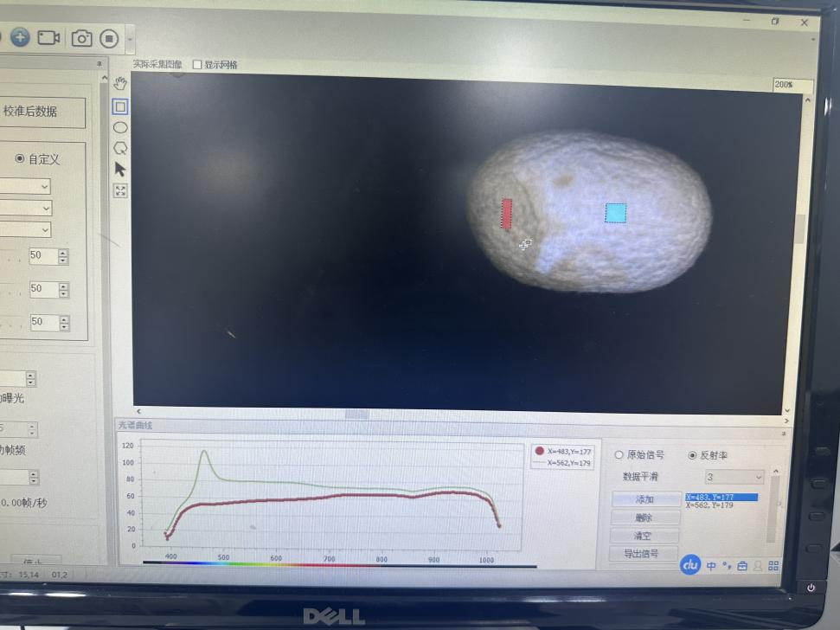Image resolution: width=840 pixels, height=630 pixels.
Task: Click the fit-to-window expand icon
Action: (x=120, y=190)
